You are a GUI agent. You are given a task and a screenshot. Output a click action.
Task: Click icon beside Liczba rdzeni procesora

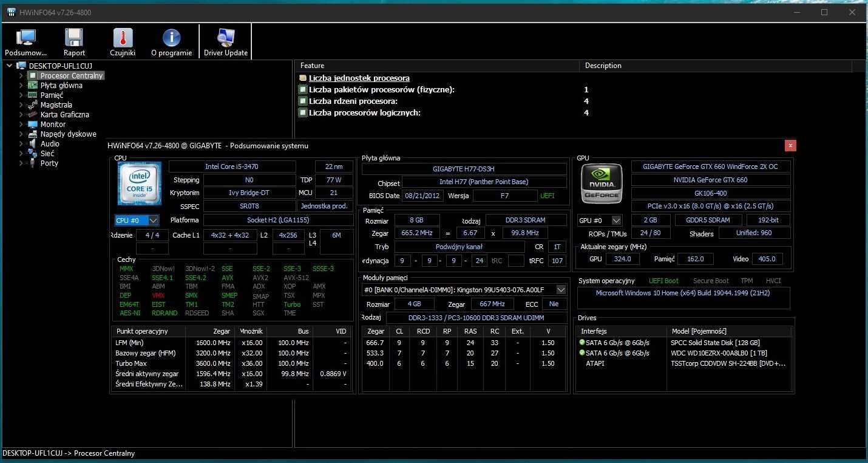(302, 101)
